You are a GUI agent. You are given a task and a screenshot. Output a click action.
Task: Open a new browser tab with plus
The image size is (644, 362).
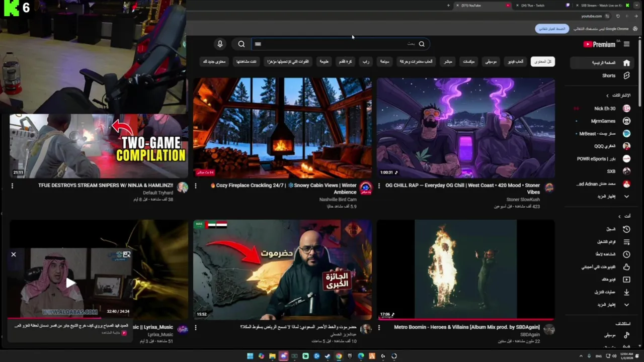point(448,6)
